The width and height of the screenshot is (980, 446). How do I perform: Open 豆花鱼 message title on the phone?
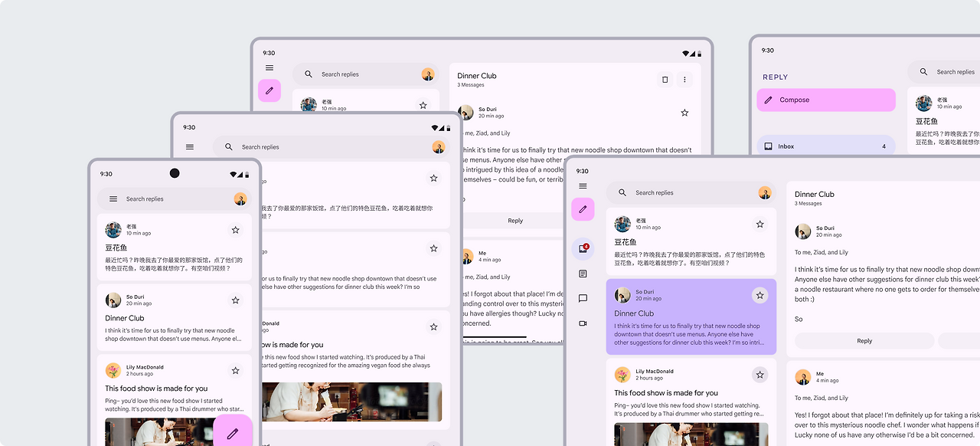click(x=116, y=248)
